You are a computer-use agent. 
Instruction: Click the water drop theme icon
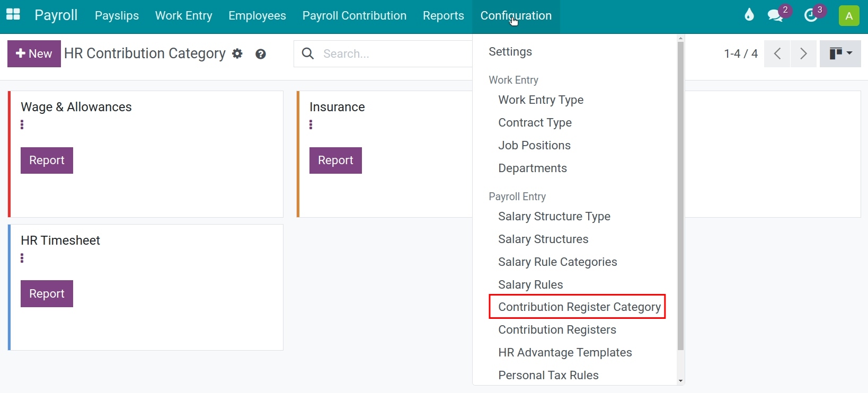749,15
